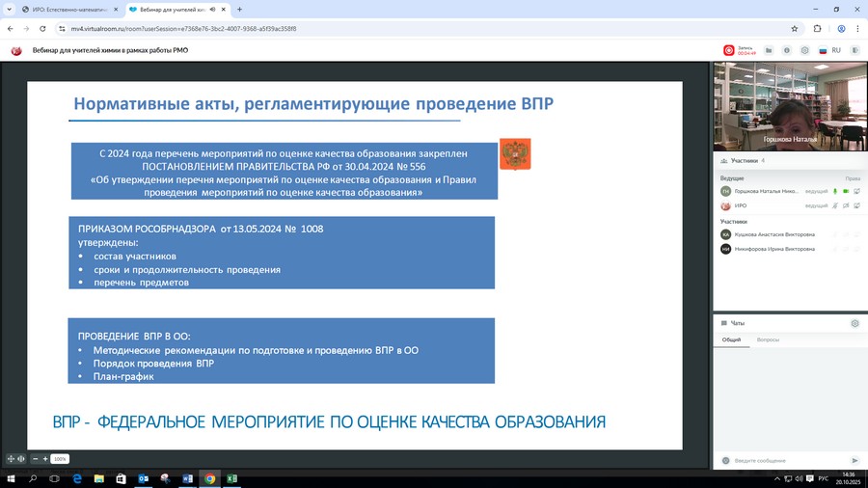Click the send message arrow icon
This screenshot has height=488, width=868.
854,460
